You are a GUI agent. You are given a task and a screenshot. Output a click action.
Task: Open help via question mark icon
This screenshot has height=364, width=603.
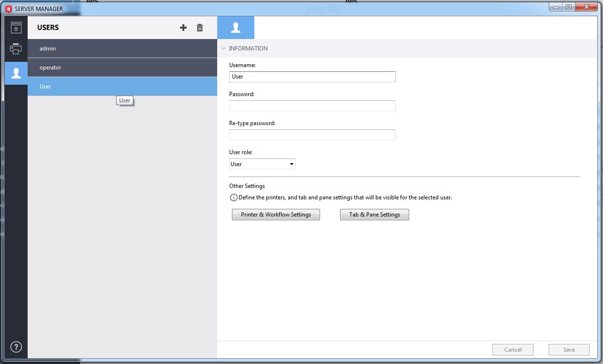click(16, 347)
